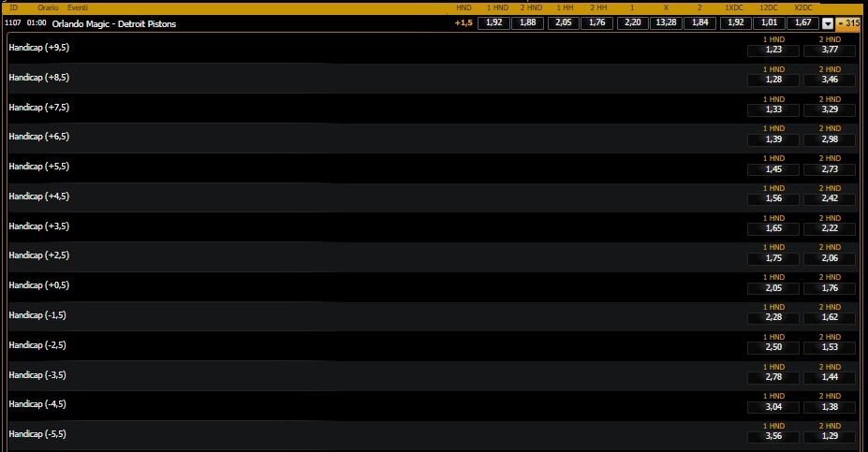Screen dimensions: 868x452
Task: Select Handicap (-1,5) 2 HND odds 1,62
Action: pyautogui.click(x=830, y=317)
